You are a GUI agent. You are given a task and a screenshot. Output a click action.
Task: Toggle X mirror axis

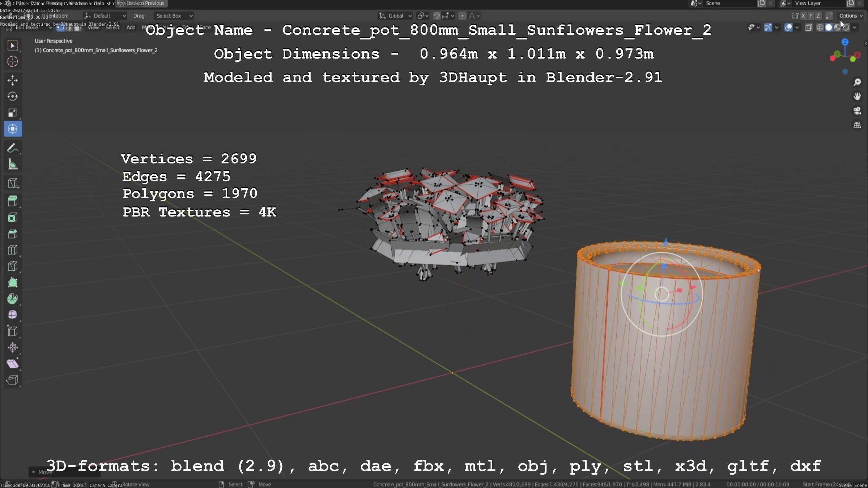803,16
